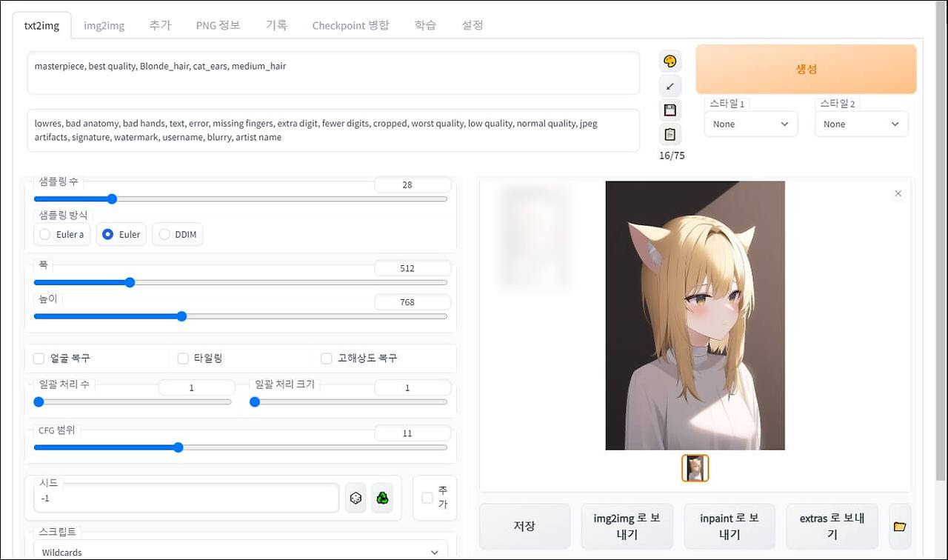Enable the 얼굴 복구 checkbox
Screen dimensions: 948x560
click(x=39, y=358)
